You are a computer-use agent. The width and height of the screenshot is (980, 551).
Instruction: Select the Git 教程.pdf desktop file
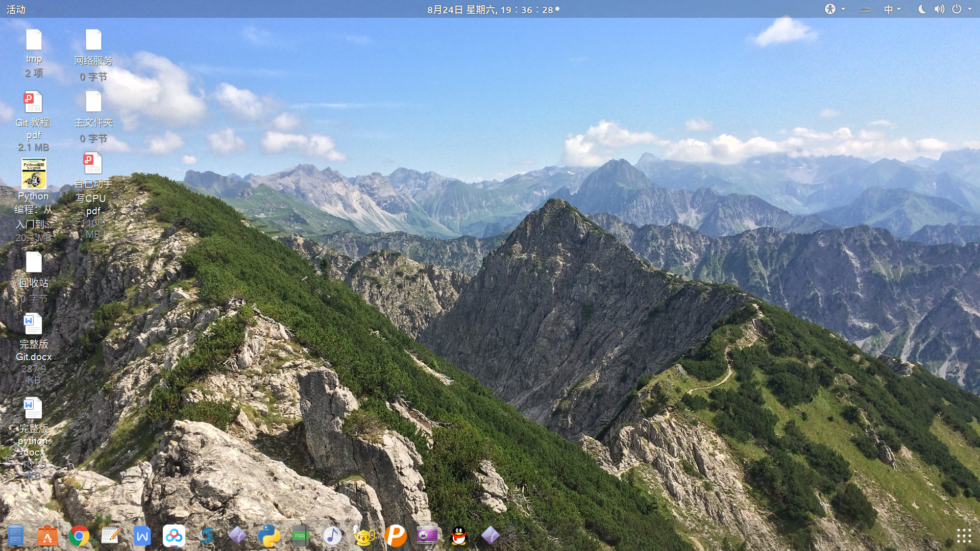[33, 103]
